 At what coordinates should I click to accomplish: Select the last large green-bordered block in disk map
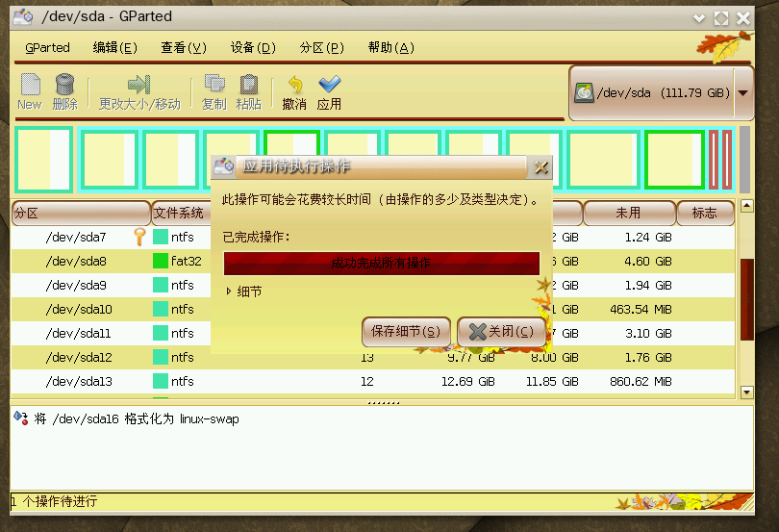tap(675, 160)
